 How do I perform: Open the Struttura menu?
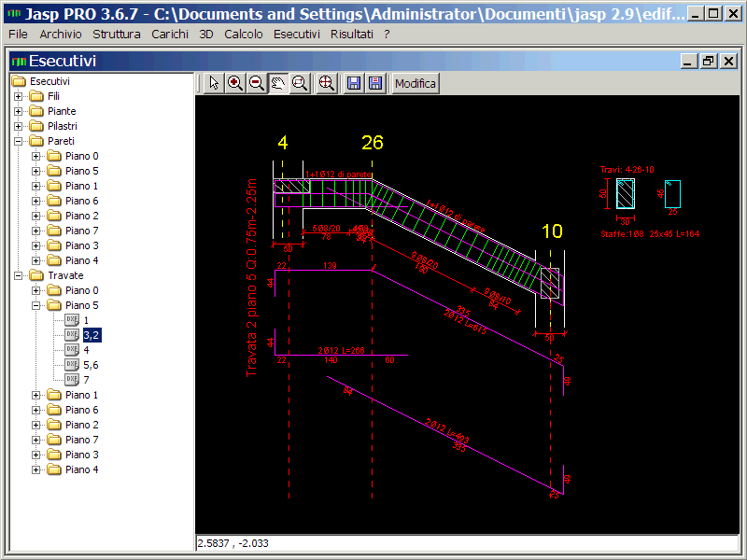pyautogui.click(x=117, y=34)
